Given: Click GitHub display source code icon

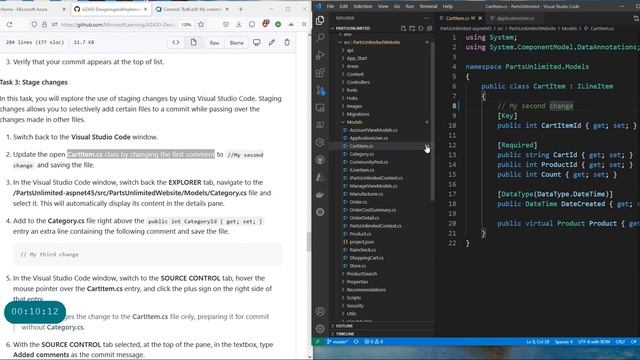Looking at the screenshot, I should pyautogui.click(x=176, y=42).
